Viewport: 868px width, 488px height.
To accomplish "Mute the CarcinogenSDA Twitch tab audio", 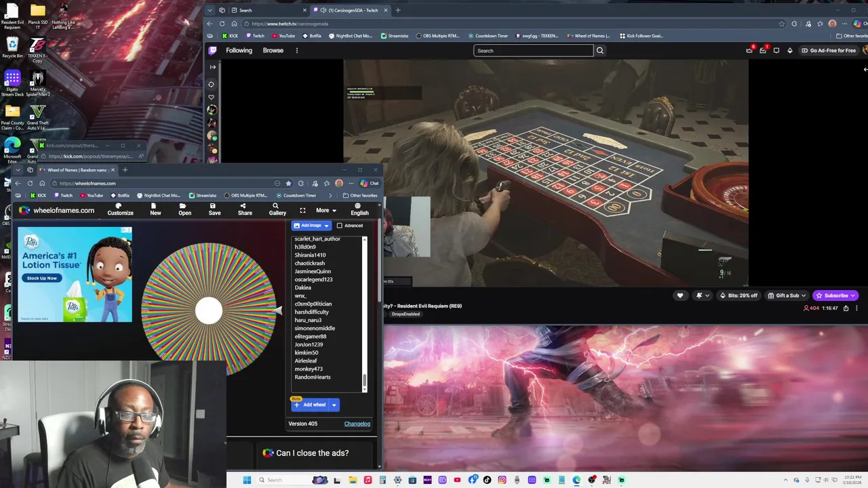I will coord(323,10).
